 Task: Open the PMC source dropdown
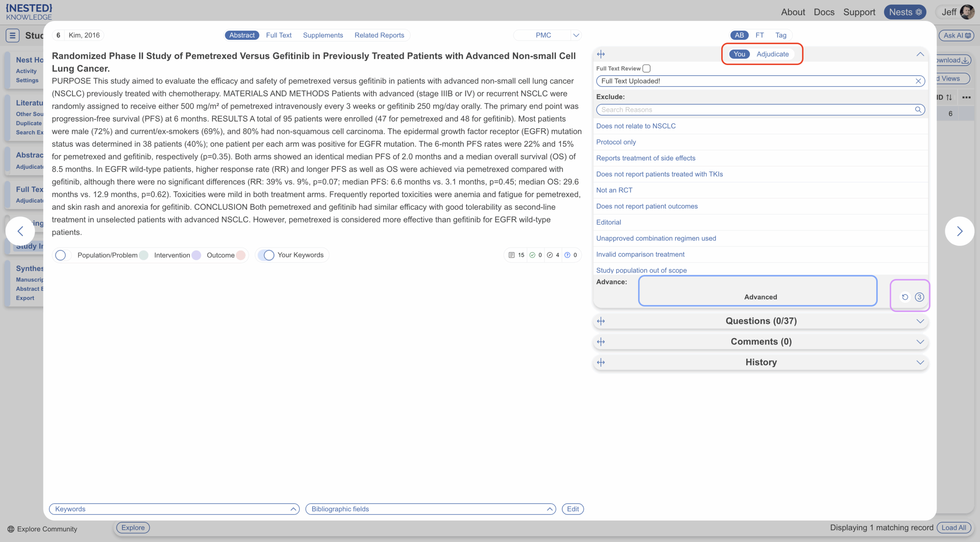(576, 35)
